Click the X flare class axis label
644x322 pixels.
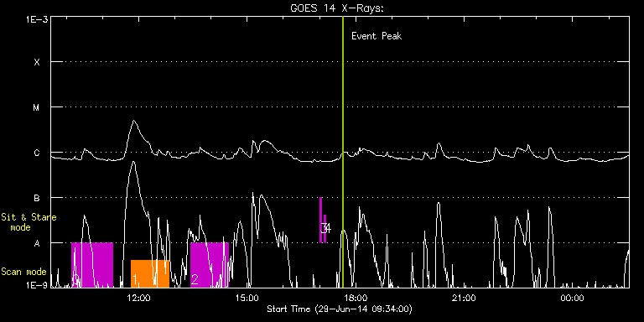[x=37, y=62]
